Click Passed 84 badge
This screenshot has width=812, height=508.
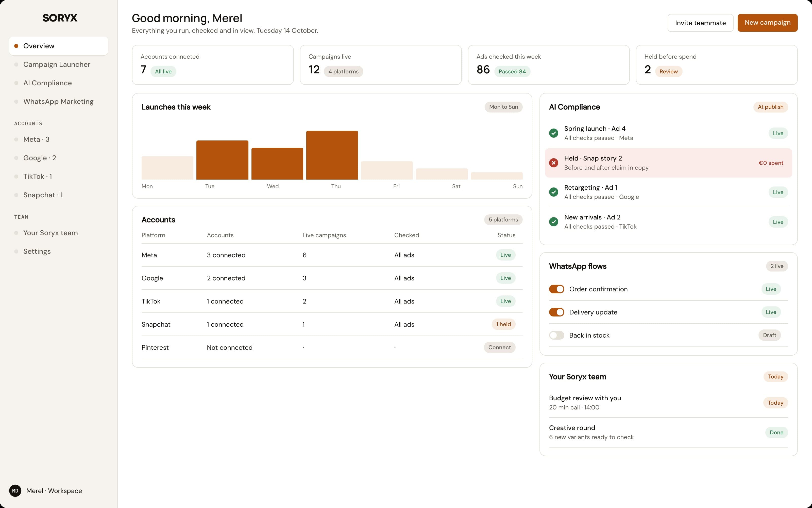click(512, 72)
